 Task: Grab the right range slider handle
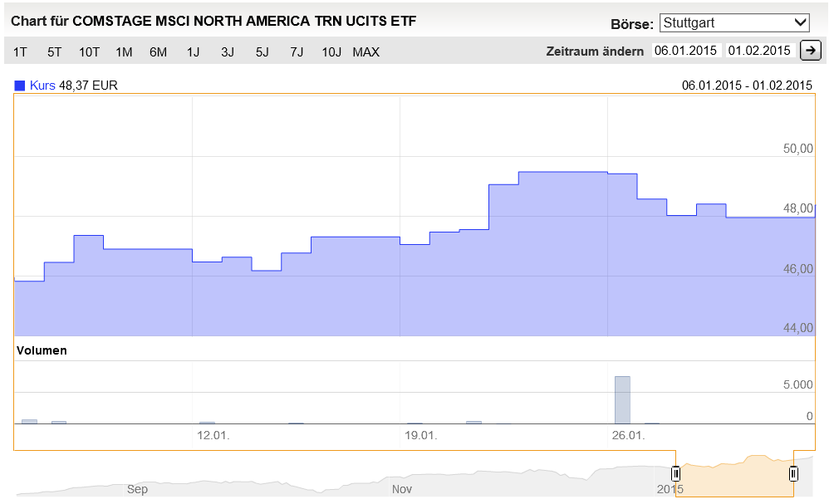coord(793,473)
